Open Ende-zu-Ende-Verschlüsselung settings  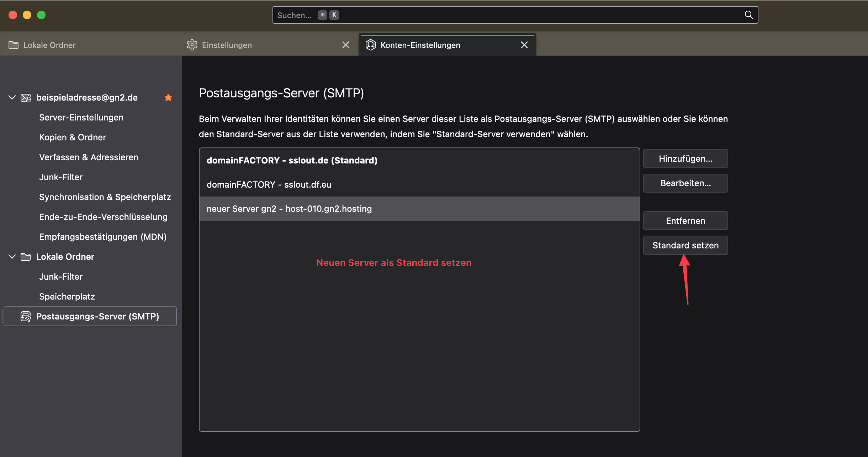[x=103, y=217]
